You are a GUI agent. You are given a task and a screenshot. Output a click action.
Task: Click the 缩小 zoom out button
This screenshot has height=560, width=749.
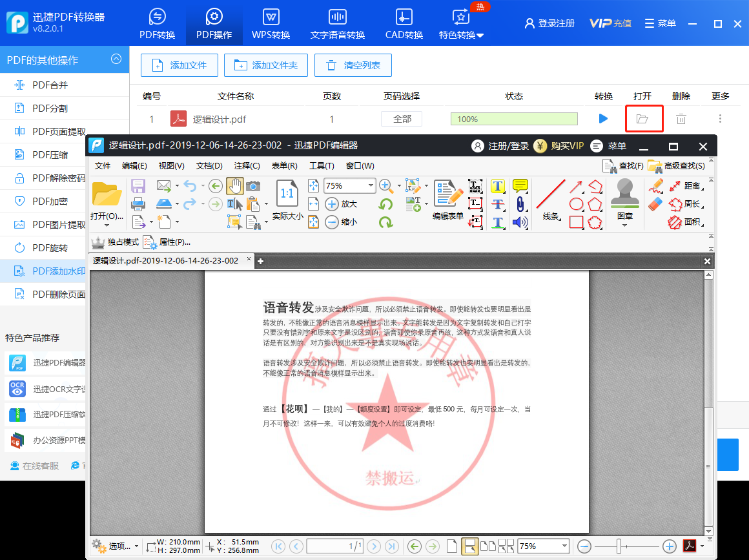coord(341,222)
